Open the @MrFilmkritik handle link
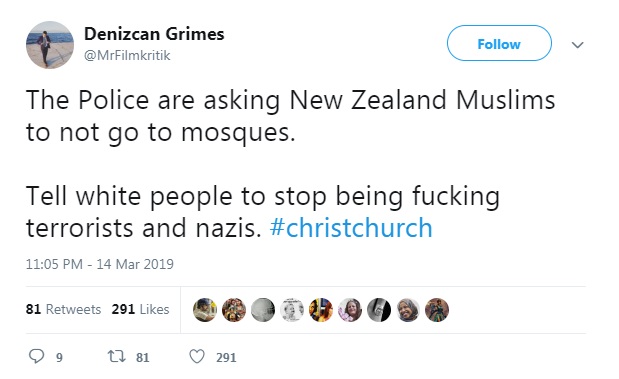This screenshot has height=379, width=619. tap(127, 56)
